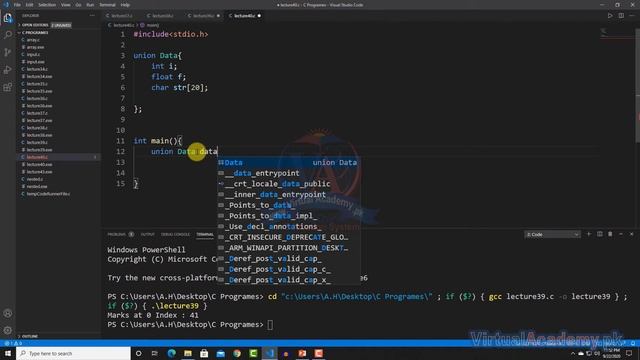
Task: Select the 'Data' union autocomplete suggestion
Action: tap(289, 162)
